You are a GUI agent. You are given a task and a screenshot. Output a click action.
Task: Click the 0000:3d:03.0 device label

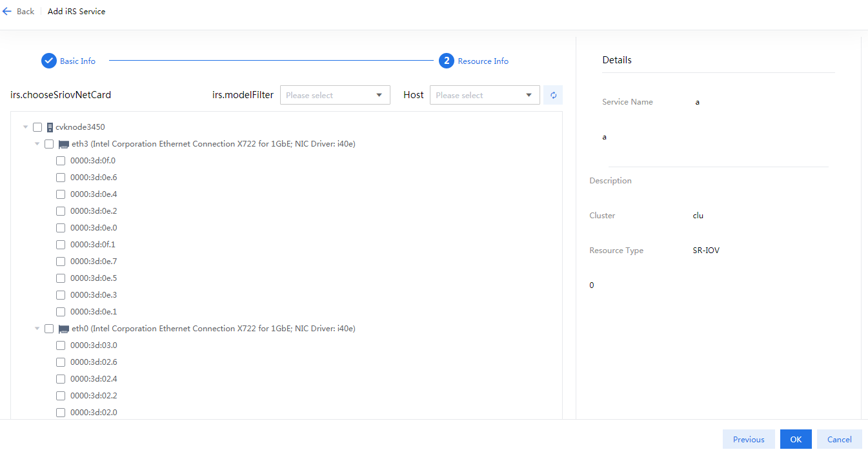94,345
